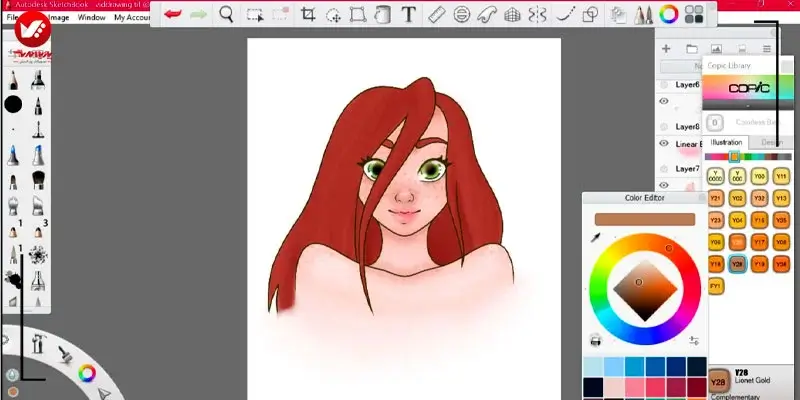Open the Color Editor sliders icon
The image size is (800, 400).
(x=694, y=340)
